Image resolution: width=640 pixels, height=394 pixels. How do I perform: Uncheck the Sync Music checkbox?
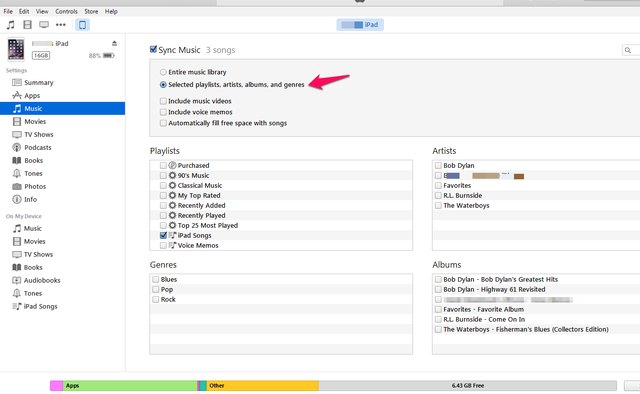[x=153, y=49]
